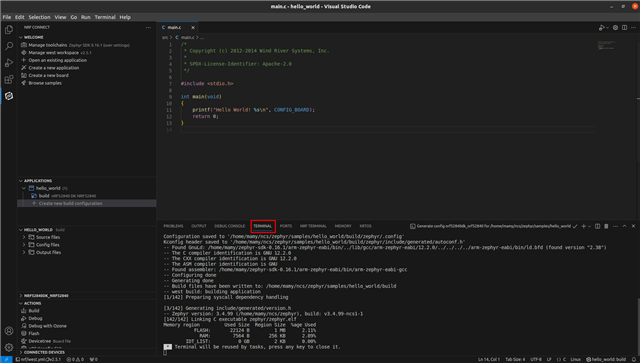Image resolution: width=640 pixels, height=363 pixels.
Task: Switch to the PORTS panel tab
Action: [x=286, y=226]
